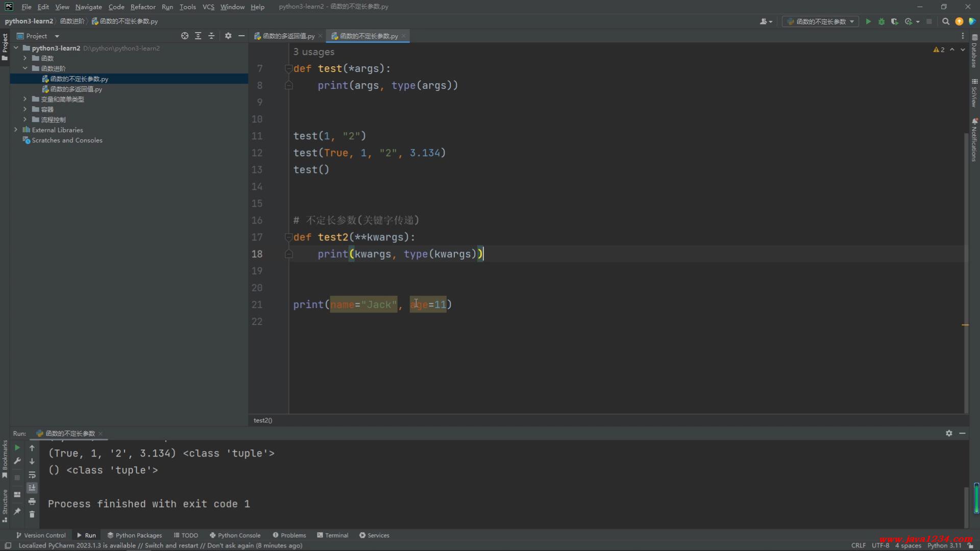The image size is (980, 551).
Task: Click the print icon in Run console
Action: click(32, 501)
